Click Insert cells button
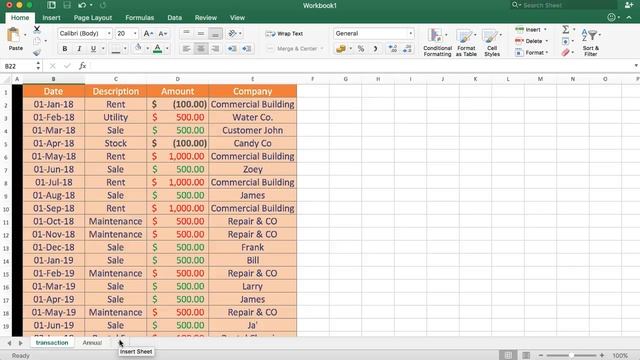This screenshot has height=360, width=640. [x=531, y=30]
